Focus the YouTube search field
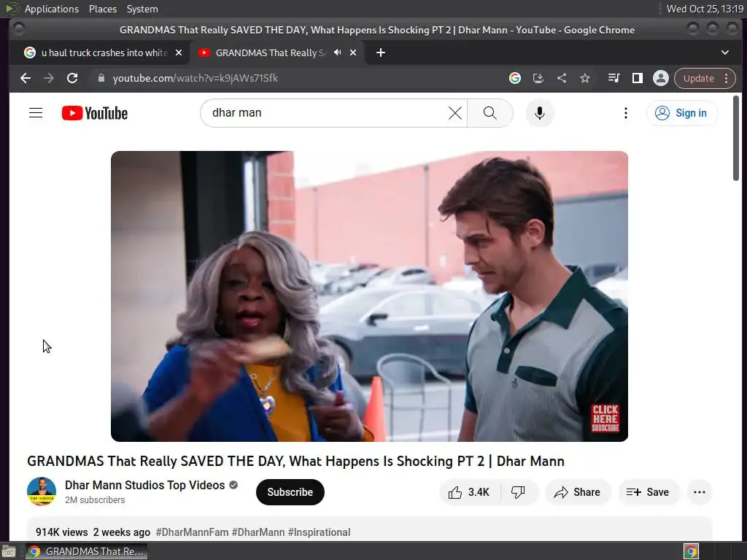 pos(329,113)
